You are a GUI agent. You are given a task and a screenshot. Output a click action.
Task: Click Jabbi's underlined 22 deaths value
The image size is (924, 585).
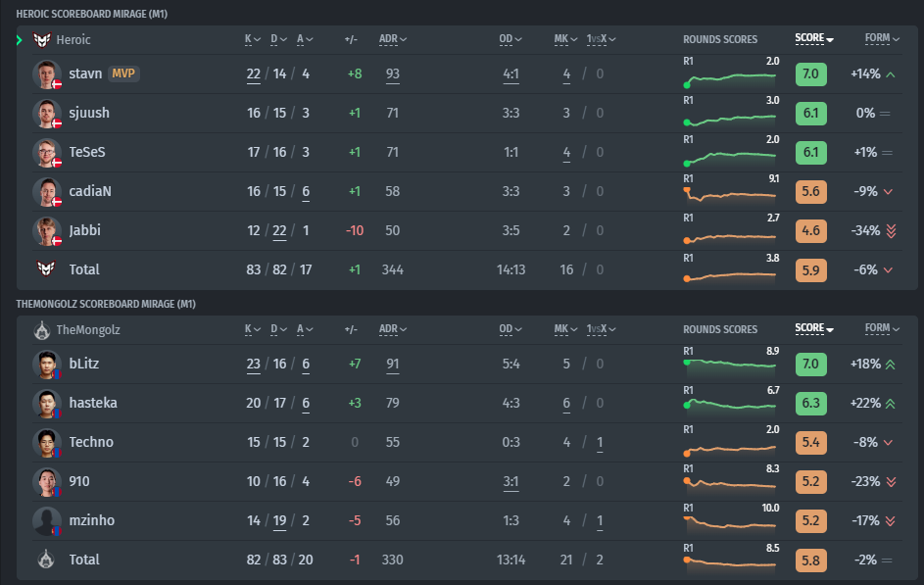279,231
